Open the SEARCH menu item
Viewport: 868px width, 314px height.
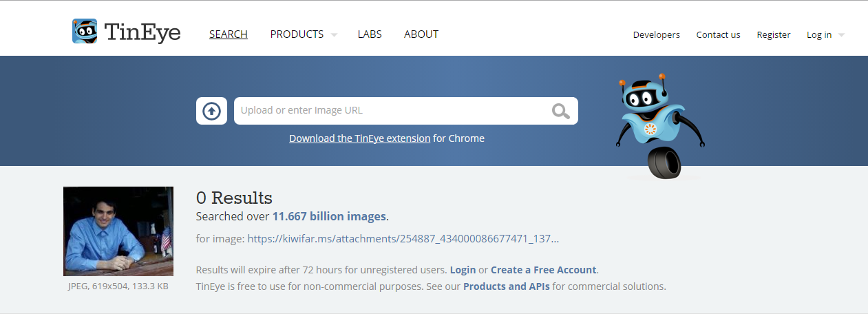[x=229, y=34]
